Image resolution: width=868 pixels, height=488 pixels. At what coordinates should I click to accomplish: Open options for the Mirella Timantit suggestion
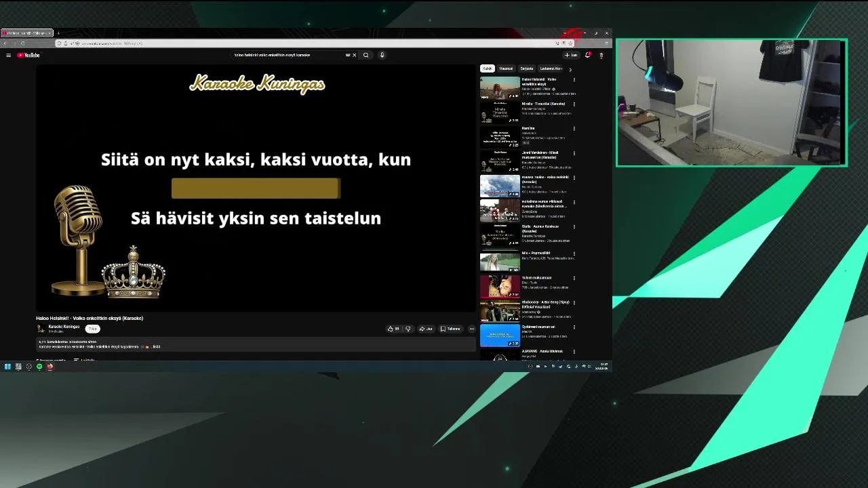click(x=574, y=104)
